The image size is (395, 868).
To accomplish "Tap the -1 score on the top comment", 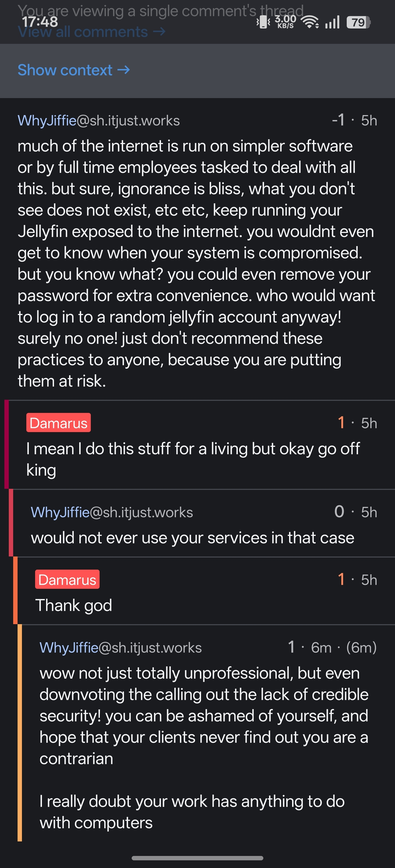I will (x=338, y=120).
